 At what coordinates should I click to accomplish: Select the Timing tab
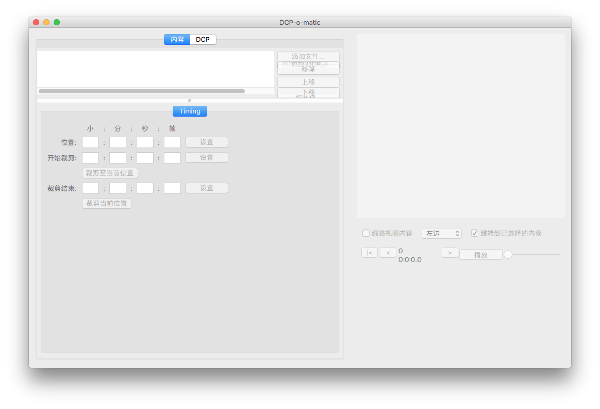tap(190, 111)
